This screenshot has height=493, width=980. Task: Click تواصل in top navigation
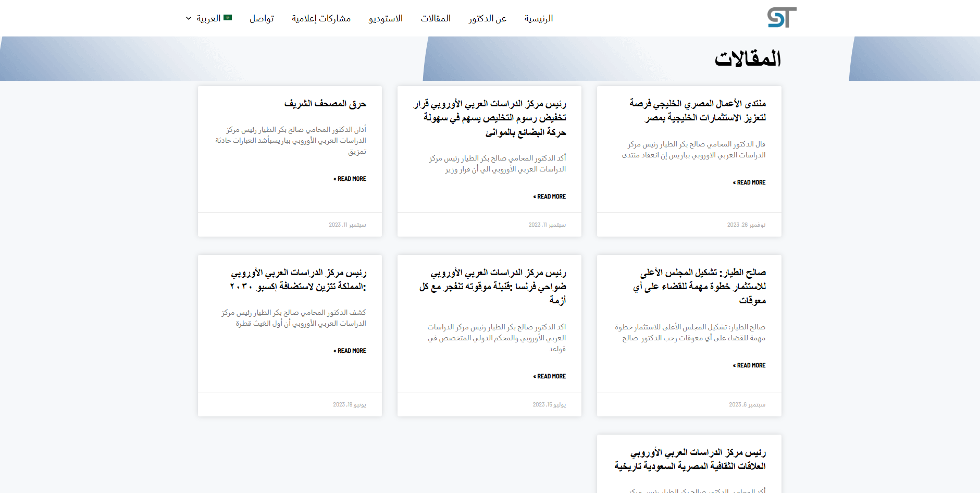(262, 19)
